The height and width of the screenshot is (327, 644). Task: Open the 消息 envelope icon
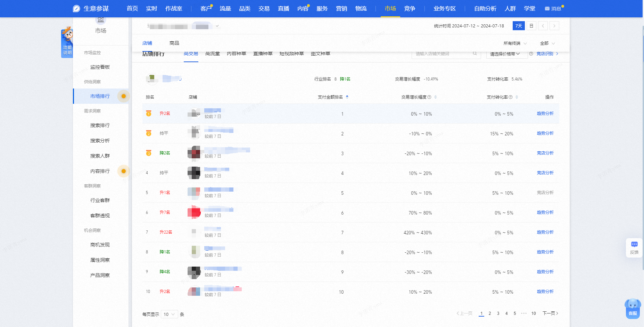pyautogui.click(x=547, y=9)
